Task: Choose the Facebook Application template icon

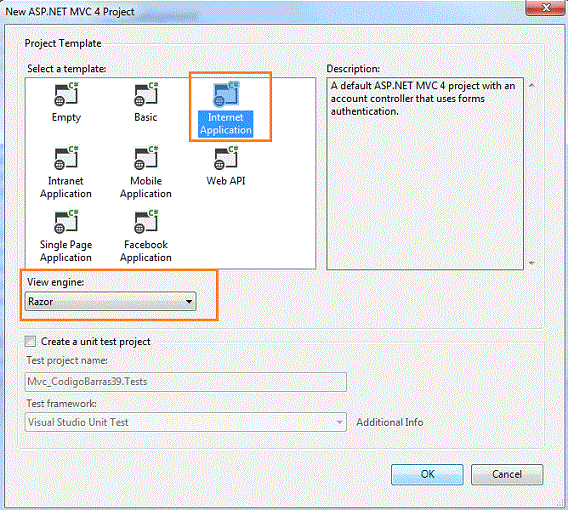Action: [146, 222]
